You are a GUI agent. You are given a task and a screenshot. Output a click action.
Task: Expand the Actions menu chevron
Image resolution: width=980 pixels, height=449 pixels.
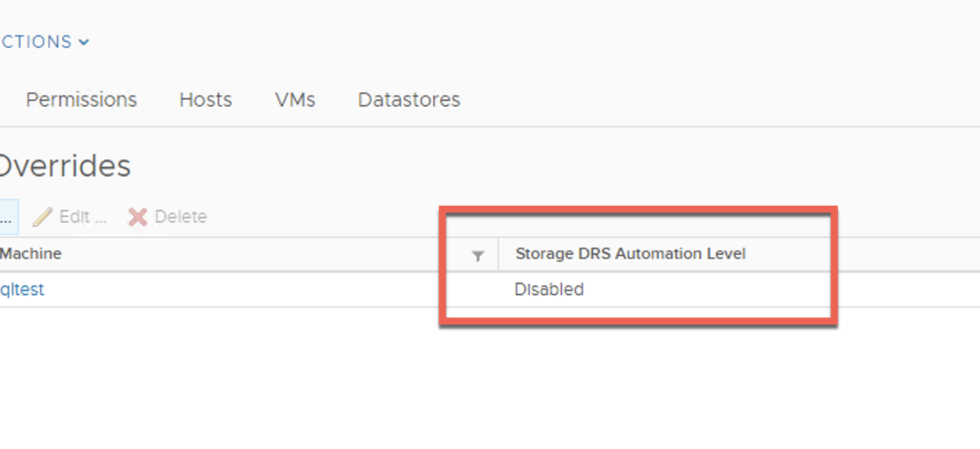(x=84, y=42)
